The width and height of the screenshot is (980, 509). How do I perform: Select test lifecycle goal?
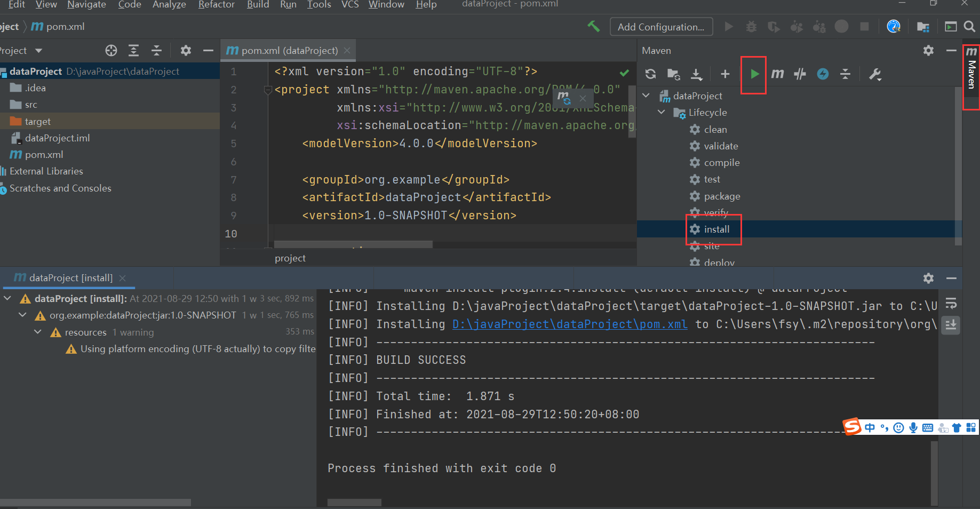pyautogui.click(x=712, y=179)
